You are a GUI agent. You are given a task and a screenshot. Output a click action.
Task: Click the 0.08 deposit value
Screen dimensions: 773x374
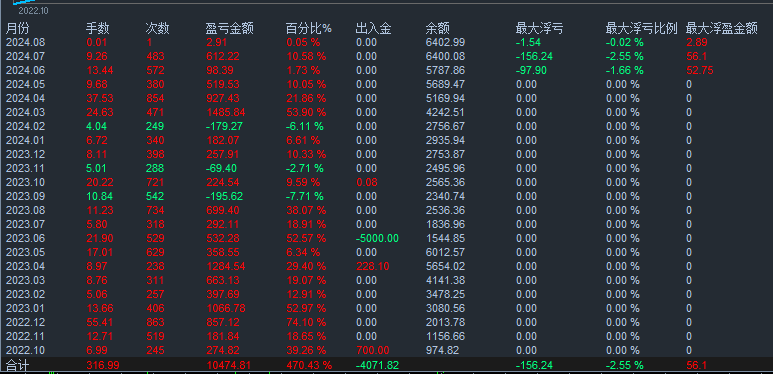click(366, 182)
